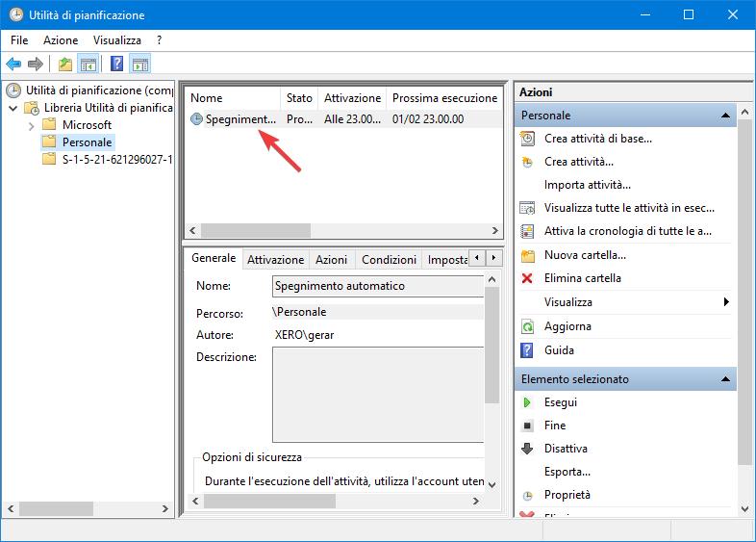Image resolution: width=756 pixels, height=542 pixels.
Task: Sort by Stato column header
Action: (299, 98)
